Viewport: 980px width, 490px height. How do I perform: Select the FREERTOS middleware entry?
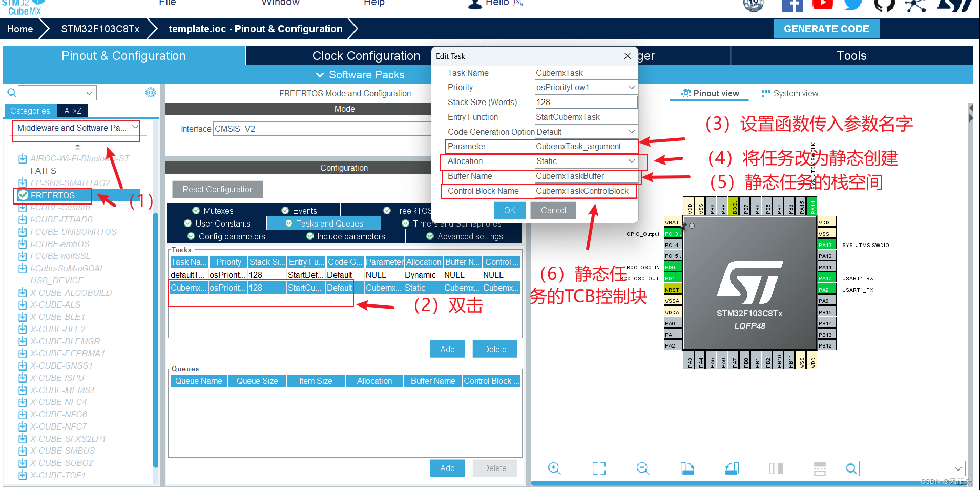53,195
